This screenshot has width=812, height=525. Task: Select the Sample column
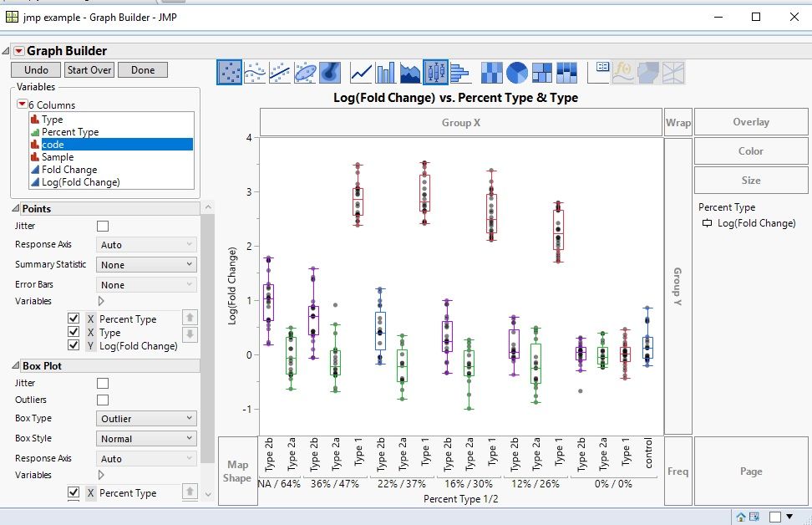(111, 156)
